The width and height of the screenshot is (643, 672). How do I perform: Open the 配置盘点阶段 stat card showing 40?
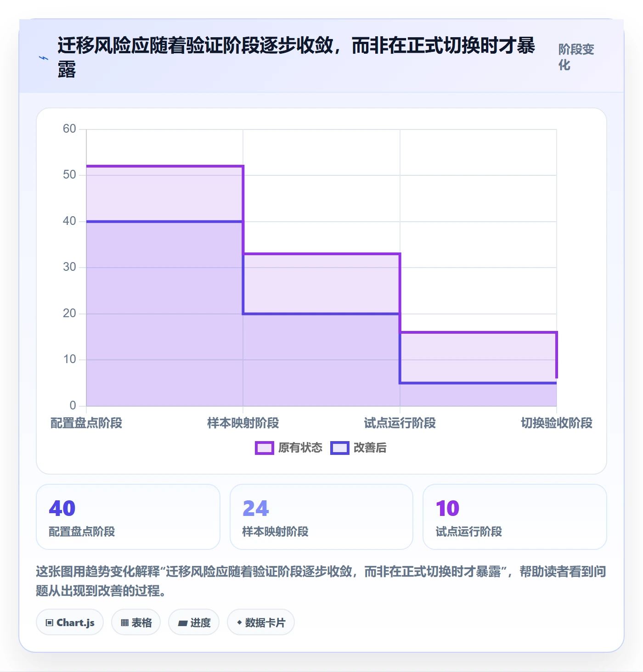pyautogui.click(x=128, y=517)
